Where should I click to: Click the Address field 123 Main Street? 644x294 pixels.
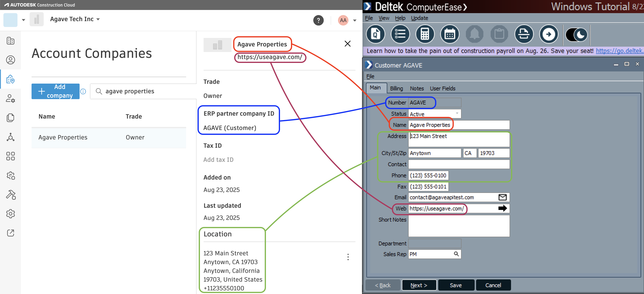click(459, 139)
